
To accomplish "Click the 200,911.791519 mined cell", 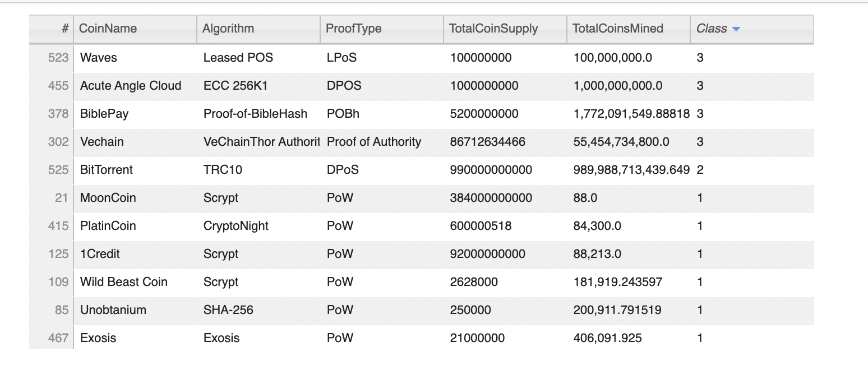I will 629,310.
